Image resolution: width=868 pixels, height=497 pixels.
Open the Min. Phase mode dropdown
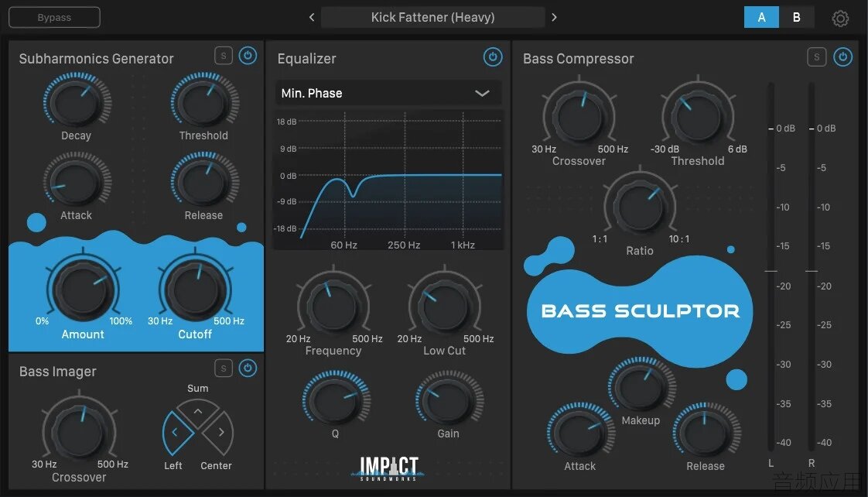coord(388,93)
